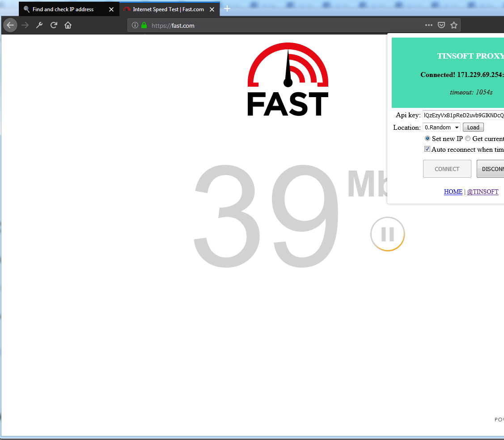Viewport: 504px width, 440px height.
Task: Open the page actions three-dot menu
Action: pyautogui.click(x=429, y=25)
